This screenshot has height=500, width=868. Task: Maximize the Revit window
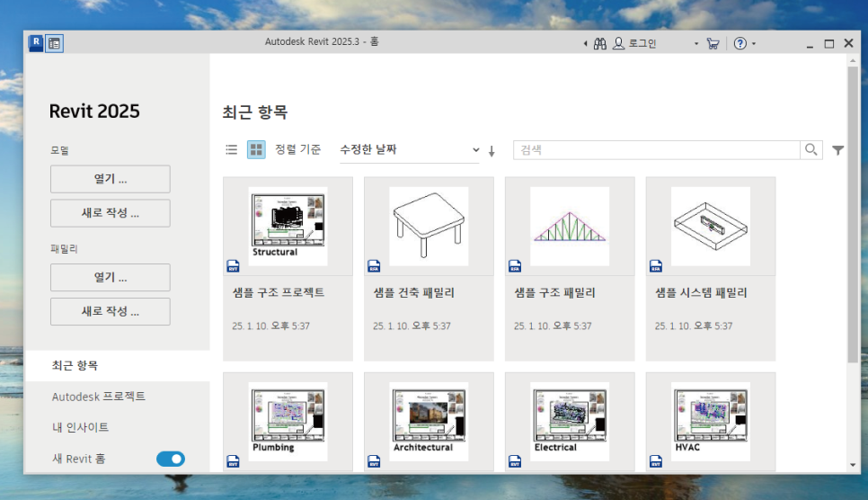coord(829,44)
